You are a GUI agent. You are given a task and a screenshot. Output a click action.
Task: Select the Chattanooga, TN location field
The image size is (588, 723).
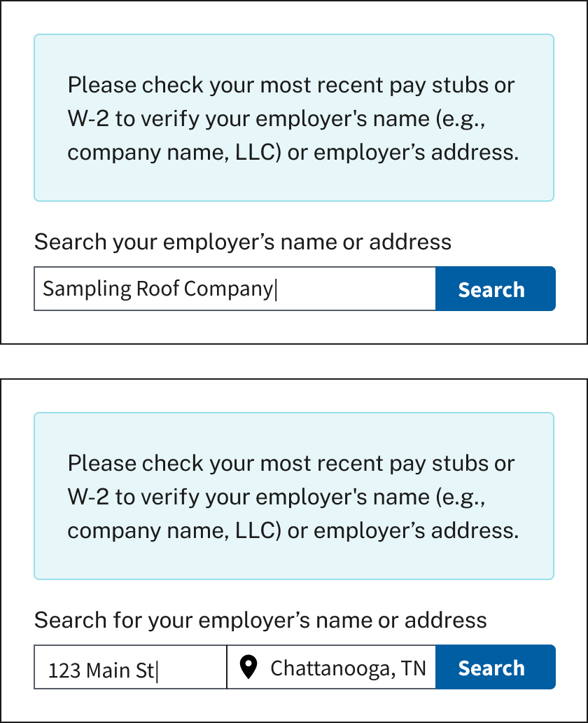[348, 668]
